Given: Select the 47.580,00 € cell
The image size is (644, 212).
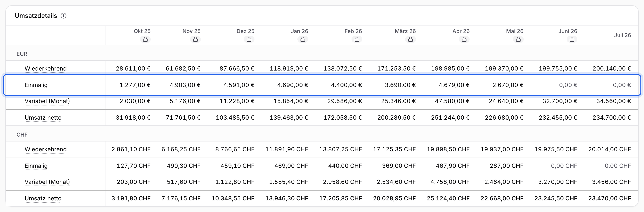Looking at the screenshot, I should [x=452, y=101].
